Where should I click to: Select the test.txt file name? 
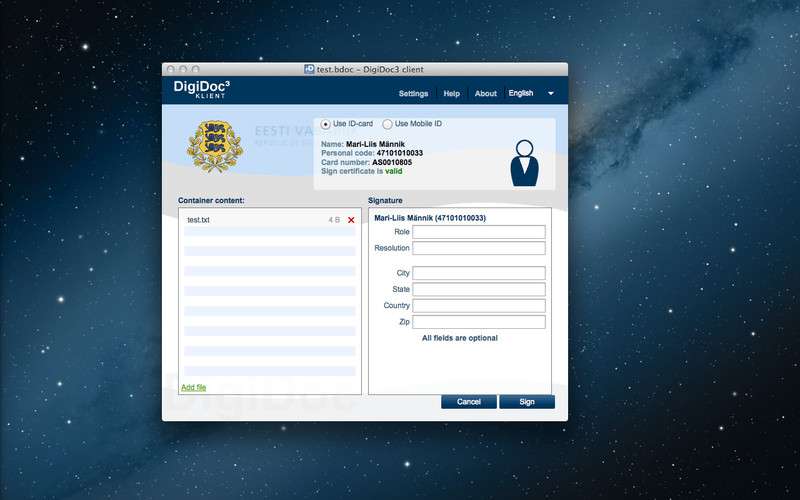point(198,220)
